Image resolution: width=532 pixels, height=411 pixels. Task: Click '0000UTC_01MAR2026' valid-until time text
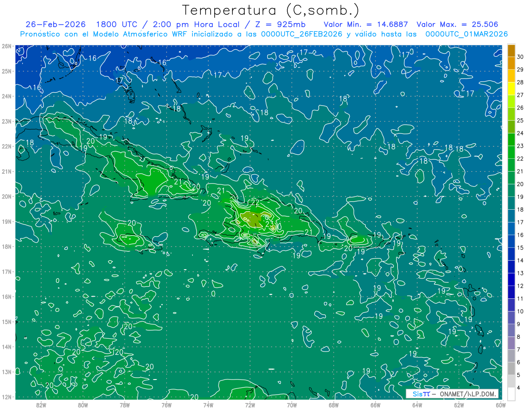click(466, 34)
